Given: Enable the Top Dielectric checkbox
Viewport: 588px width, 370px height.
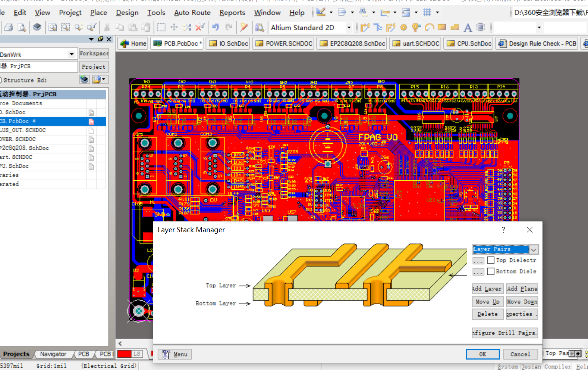Looking at the screenshot, I should coord(491,260).
